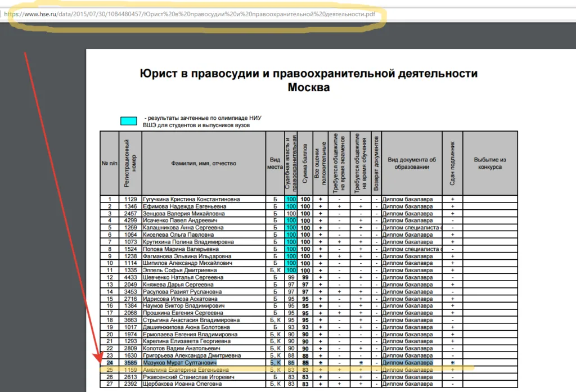
Task: Click the name 'Киселева Ольга Павловна'
Action: tap(178, 235)
